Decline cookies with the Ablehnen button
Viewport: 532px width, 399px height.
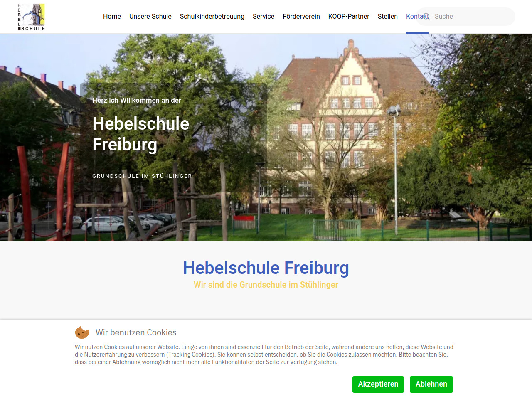tap(431, 384)
